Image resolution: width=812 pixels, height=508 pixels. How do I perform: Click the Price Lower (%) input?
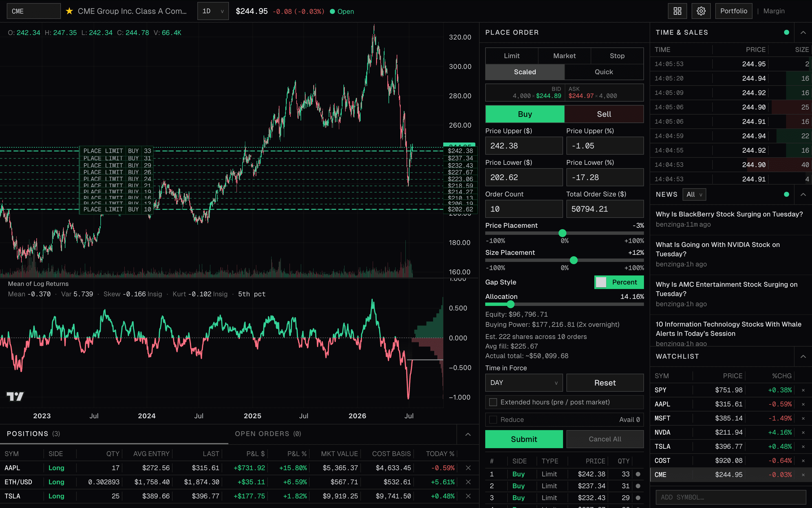[605, 177]
